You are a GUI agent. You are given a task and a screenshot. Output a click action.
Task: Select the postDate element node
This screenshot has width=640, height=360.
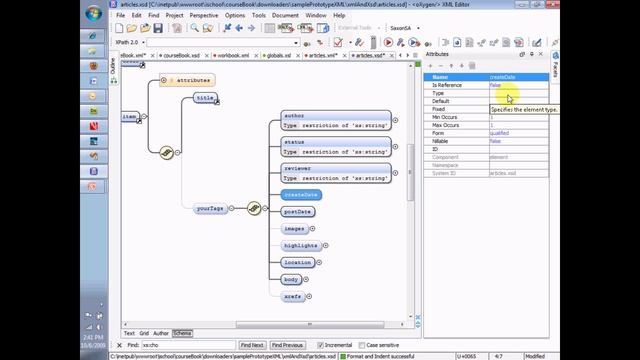coord(298,212)
